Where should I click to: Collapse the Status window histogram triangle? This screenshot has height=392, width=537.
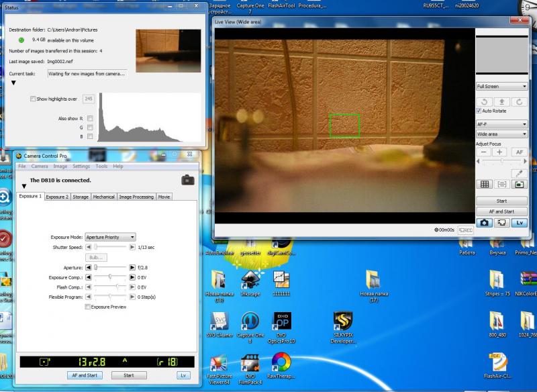pyautogui.click(x=13, y=83)
